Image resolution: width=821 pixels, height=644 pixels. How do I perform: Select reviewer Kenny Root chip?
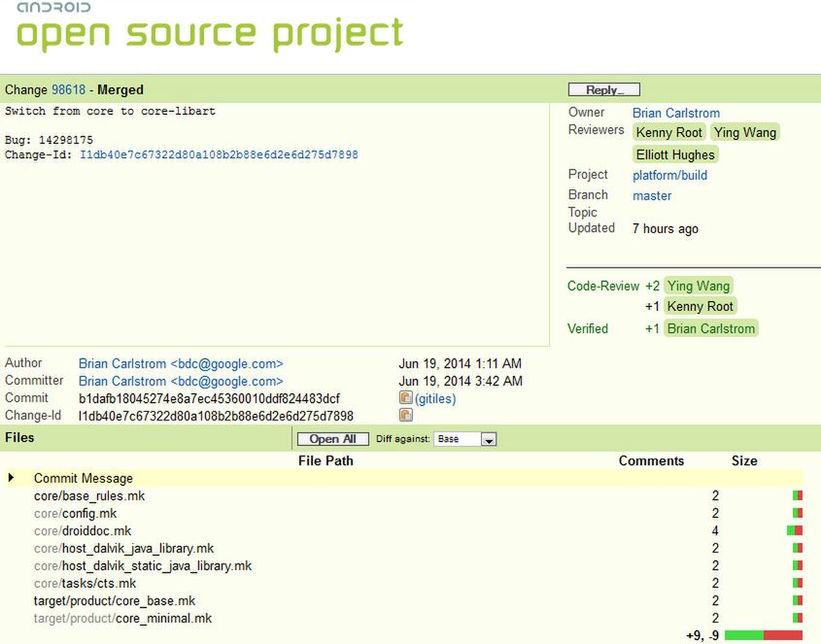(668, 132)
